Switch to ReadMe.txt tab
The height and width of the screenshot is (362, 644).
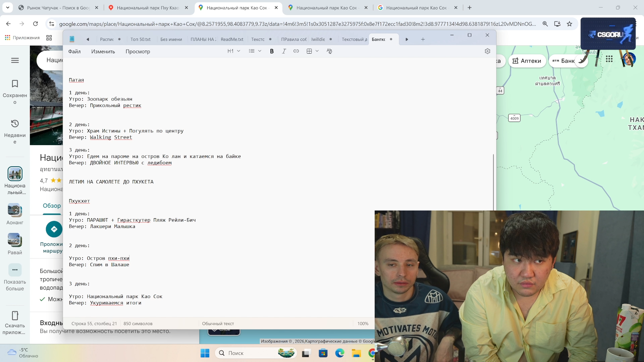tap(232, 40)
